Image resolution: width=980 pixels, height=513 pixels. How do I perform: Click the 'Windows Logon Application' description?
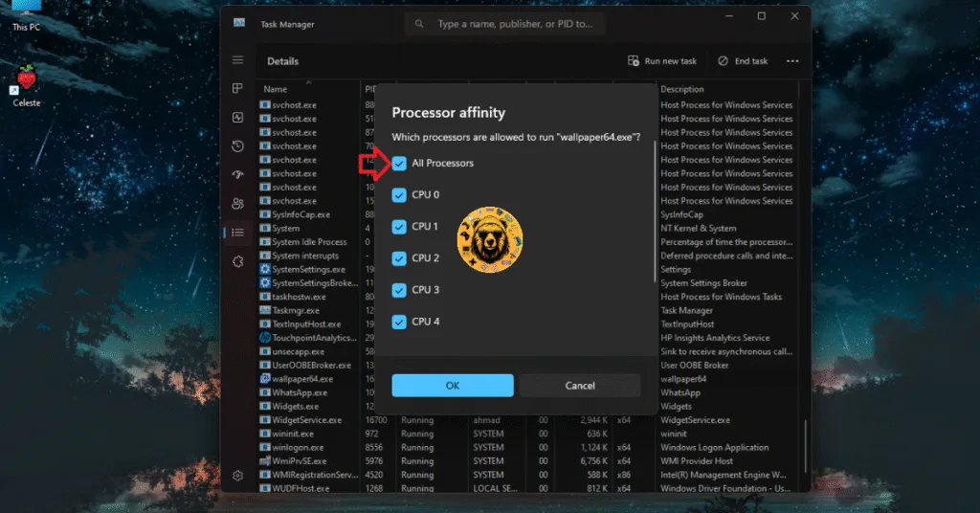(714, 447)
